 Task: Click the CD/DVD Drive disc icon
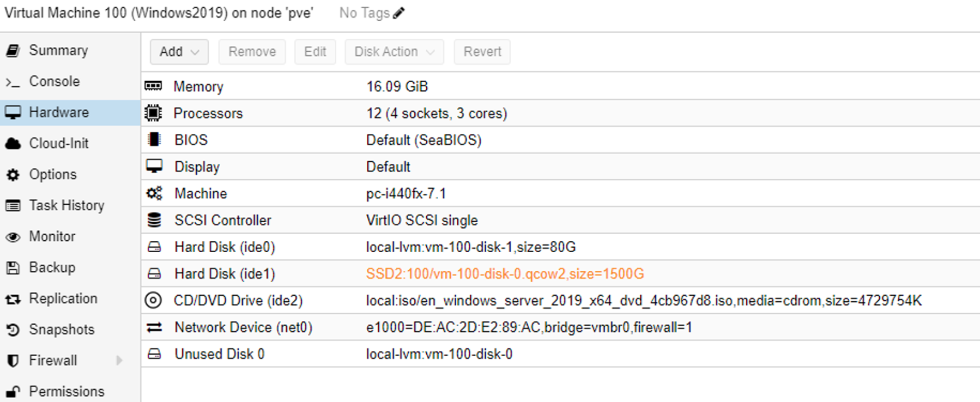tap(153, 300)
